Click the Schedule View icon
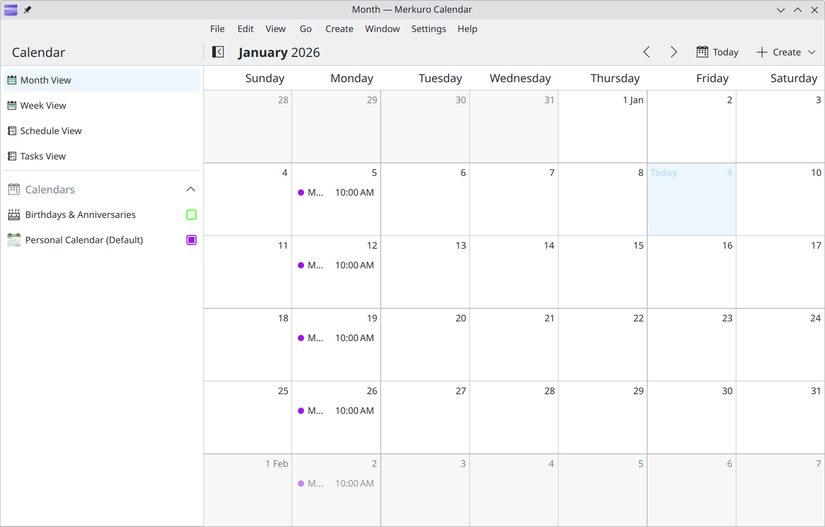 coord(12,131)
